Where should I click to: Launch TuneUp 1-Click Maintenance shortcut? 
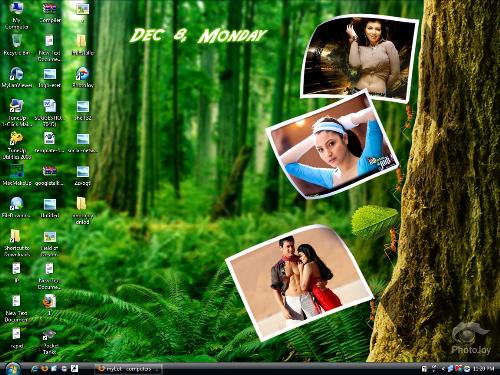point(16,113)
